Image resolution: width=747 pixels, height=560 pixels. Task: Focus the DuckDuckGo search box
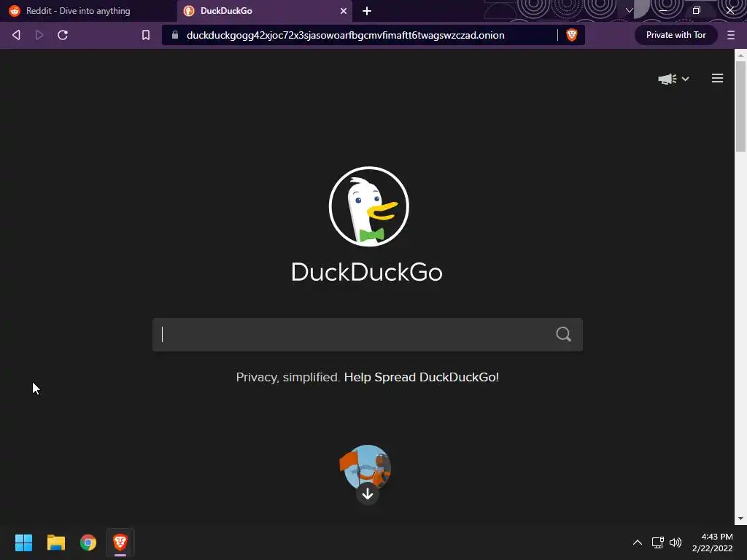pos(368,334)
